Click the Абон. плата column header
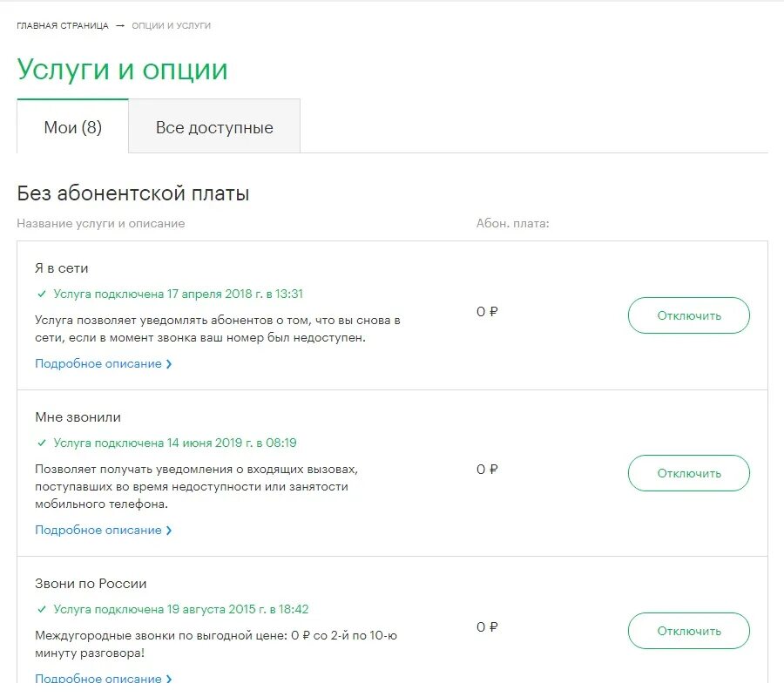Screen dimensions: 784x697 [x=512, y=224]
